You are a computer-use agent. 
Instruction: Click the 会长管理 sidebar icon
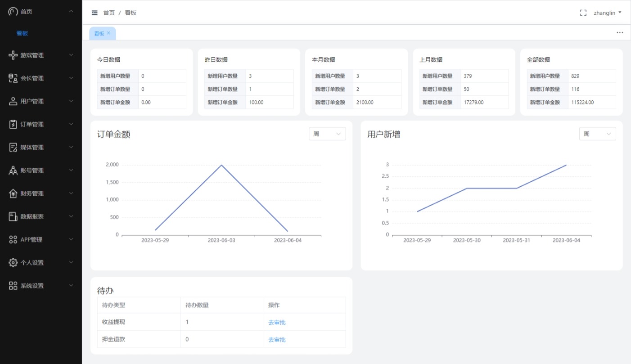[x=13, y=78]
